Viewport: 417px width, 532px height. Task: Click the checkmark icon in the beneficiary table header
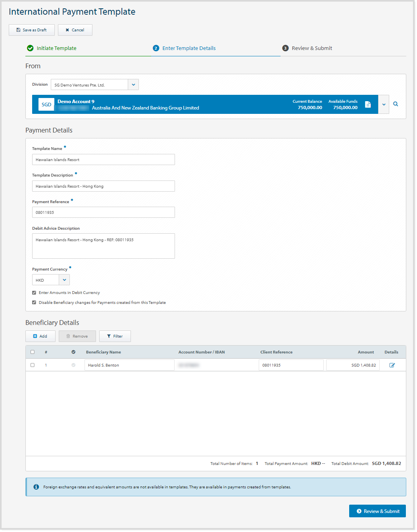(73, 352)
